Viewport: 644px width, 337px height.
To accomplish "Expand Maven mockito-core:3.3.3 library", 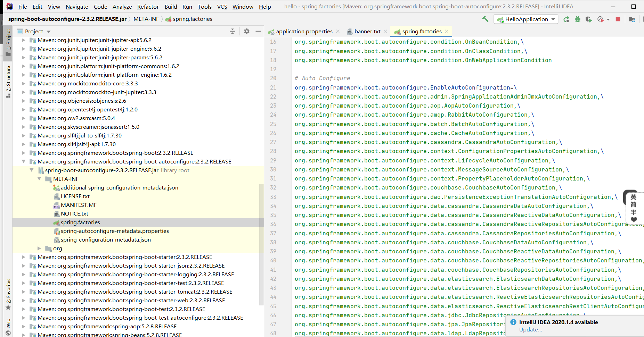I will (24, 83).
